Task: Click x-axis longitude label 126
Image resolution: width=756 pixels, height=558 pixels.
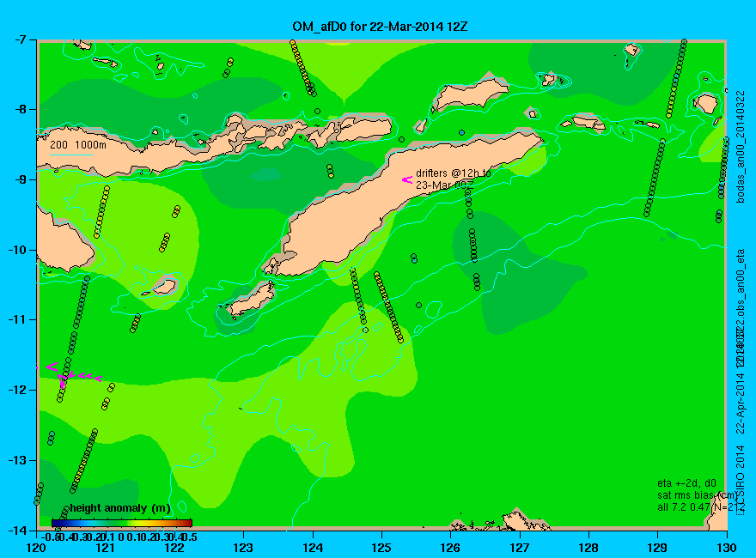Action: [451, 548]
